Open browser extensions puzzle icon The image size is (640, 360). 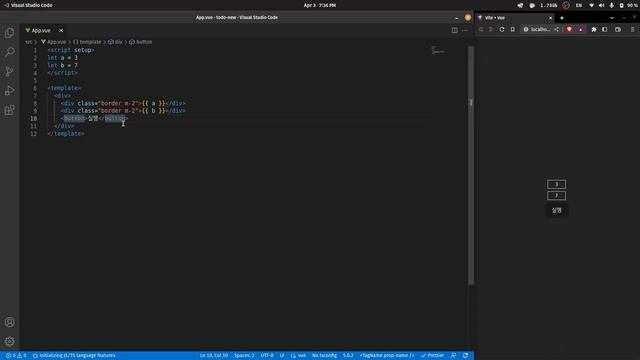(x=594, y=29)
